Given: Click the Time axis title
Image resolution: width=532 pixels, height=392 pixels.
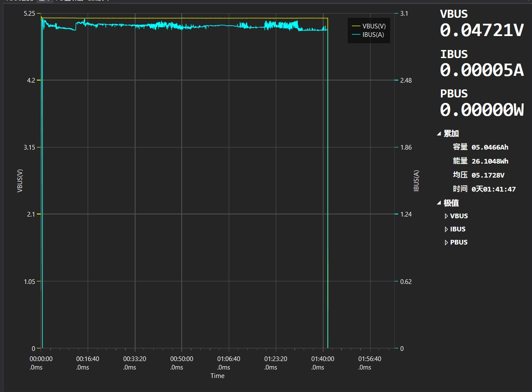Looking at the screenshot, I should click(x=217, y=376).
